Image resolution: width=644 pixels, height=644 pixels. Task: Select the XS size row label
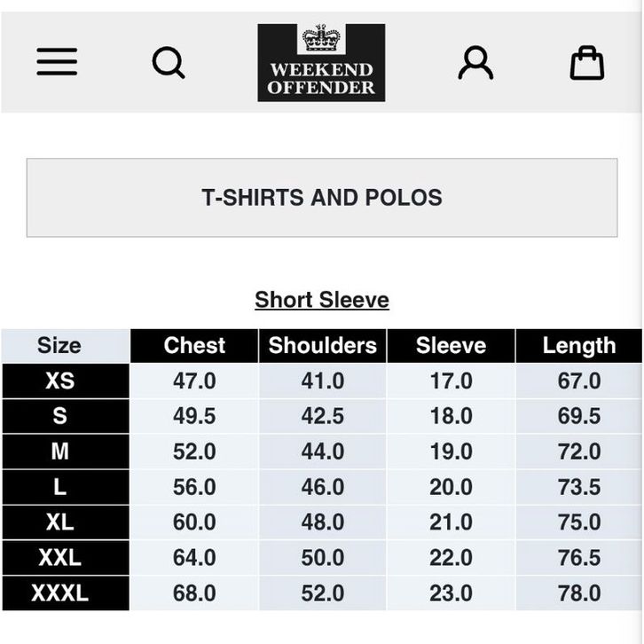(59, 381)
